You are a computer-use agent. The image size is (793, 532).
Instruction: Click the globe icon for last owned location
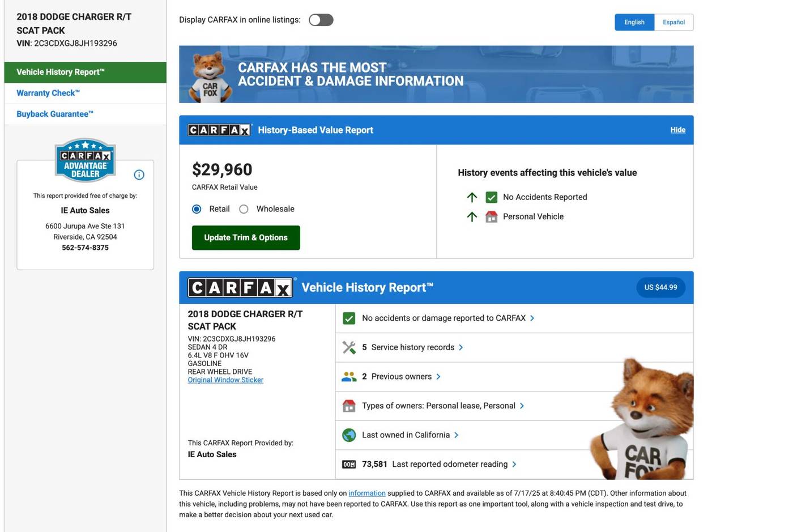click(349, 435)
